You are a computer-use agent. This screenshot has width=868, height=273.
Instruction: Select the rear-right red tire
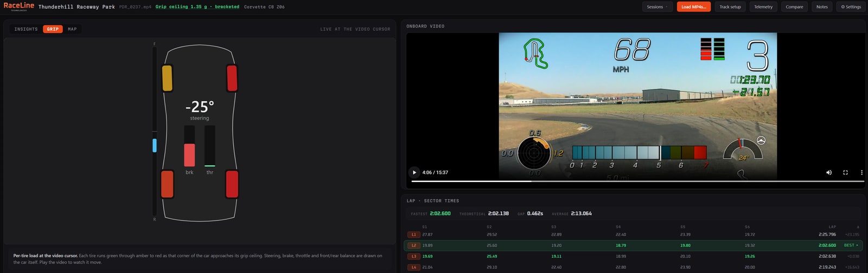coord(232,184)
